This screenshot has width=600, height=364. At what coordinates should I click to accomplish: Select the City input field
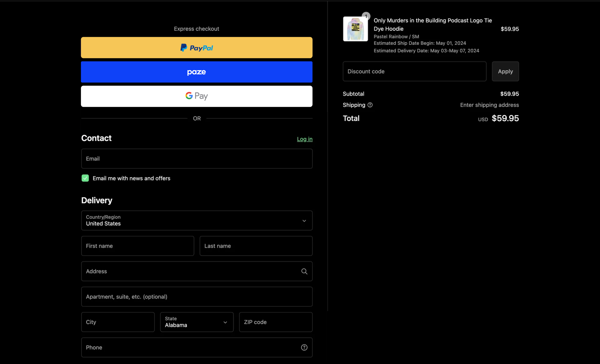[118, 322]
